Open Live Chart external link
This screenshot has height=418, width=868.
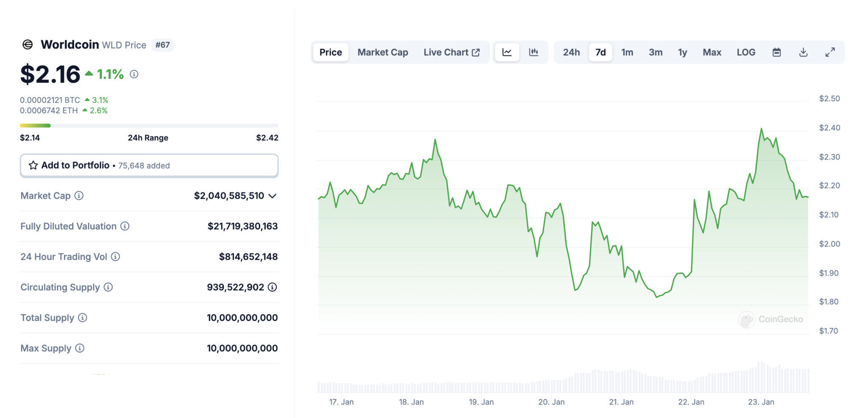click(452, 53)
